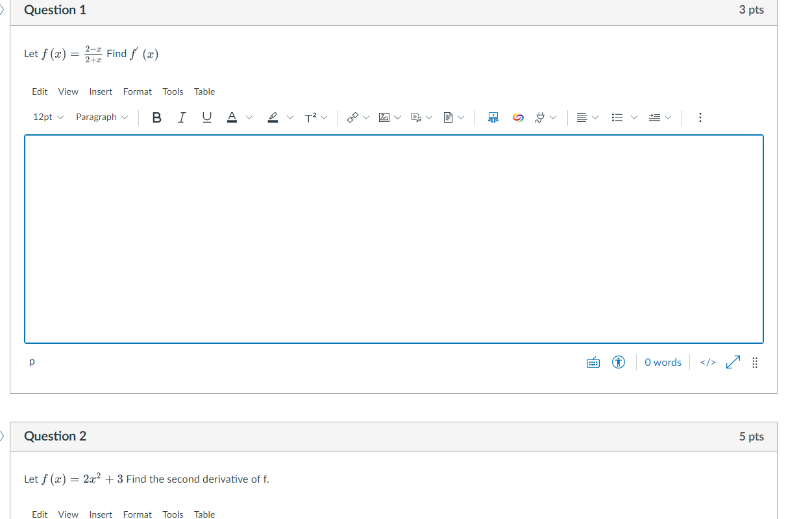The height and width of the screenshot is (519, 812).
Task: Open the Paragraph style dropdown
Action: pyautogui.click(x=101, y=117)
